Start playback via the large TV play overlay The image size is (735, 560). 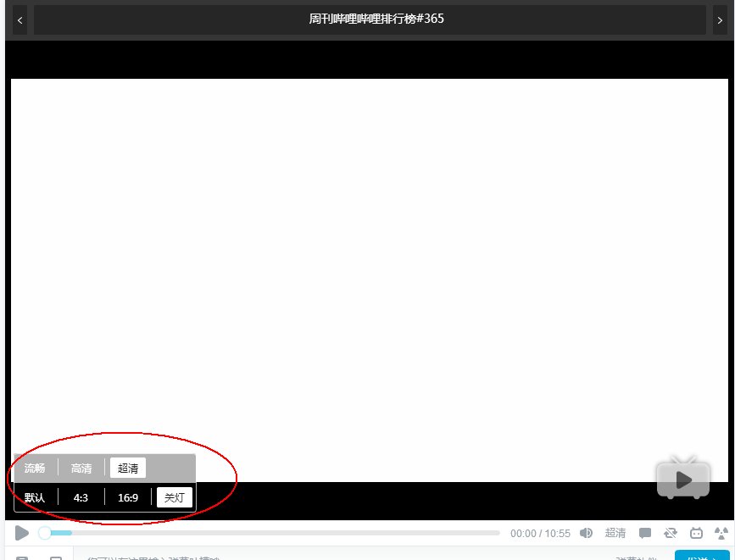pyautogui.click(x=683, y=479)
